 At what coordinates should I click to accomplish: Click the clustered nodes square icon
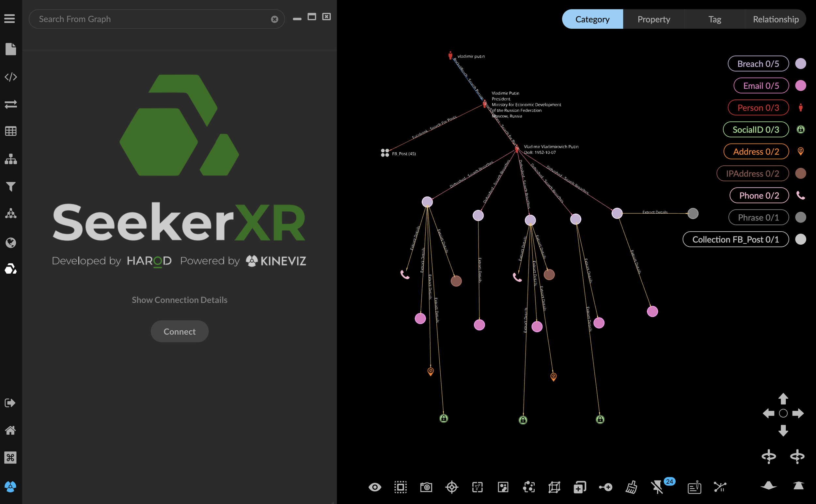click(503, 487)
